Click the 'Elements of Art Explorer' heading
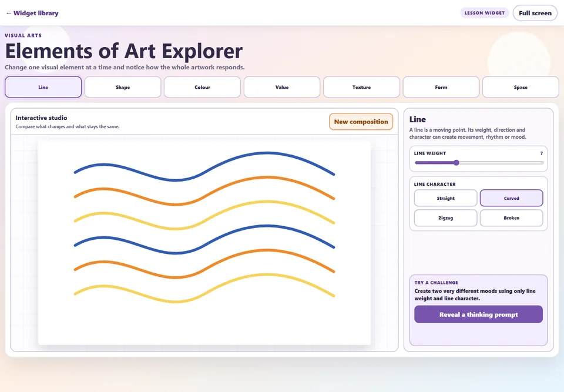 (124, 51)
